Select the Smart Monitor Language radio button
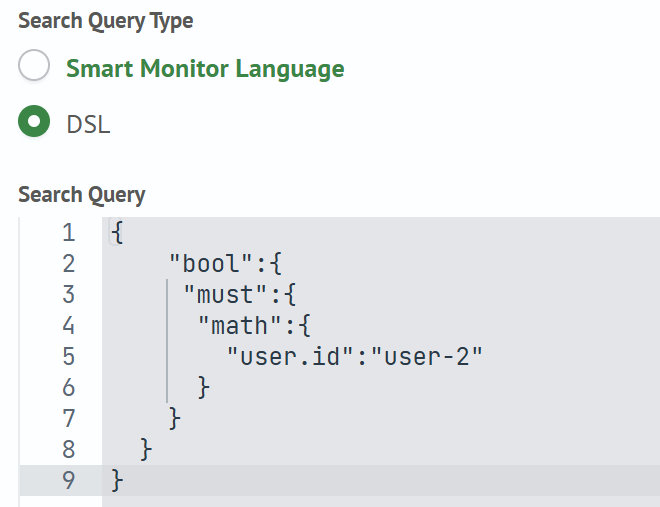The width and height of the screenshot is (660, 507). 34,65
